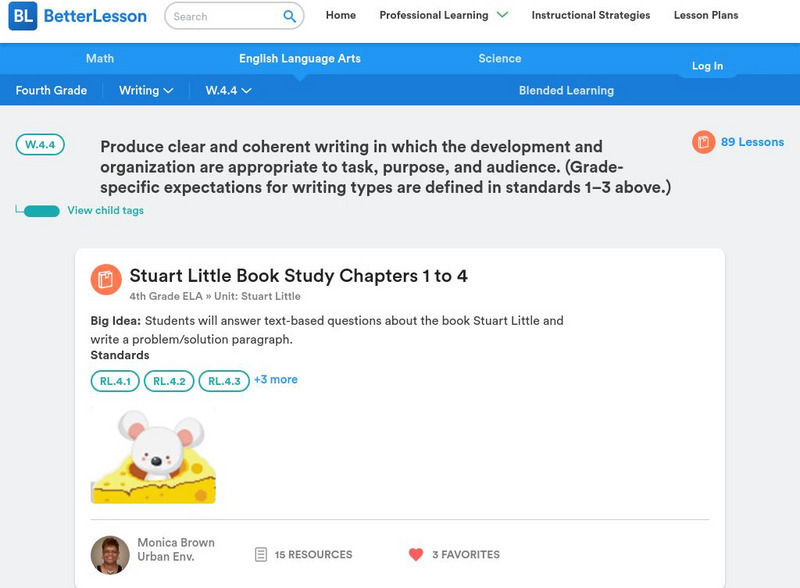Open the Writing dropdown
The image size is (800, 588).
point(146,90)
